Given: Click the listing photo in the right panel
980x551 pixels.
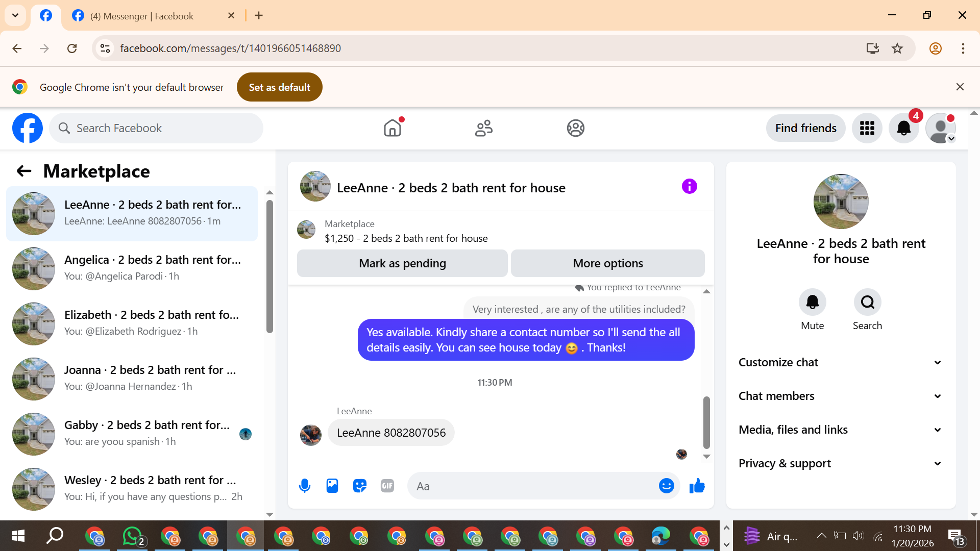Looking at the screenshot, I should 841,202.
